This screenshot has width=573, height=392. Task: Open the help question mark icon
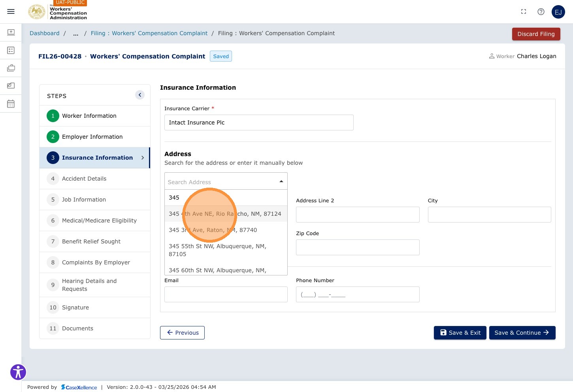pos(541,12)
